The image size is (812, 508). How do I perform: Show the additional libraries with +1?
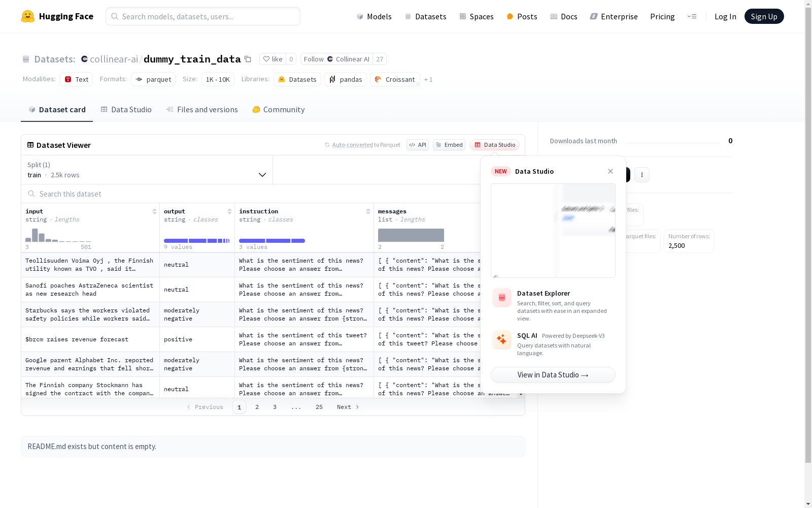point(428,79)
